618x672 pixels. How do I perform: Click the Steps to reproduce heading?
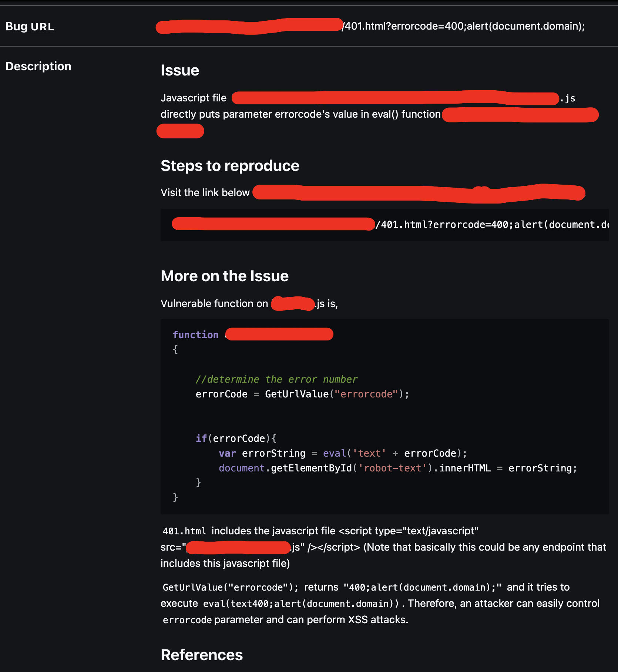[230, 166]
